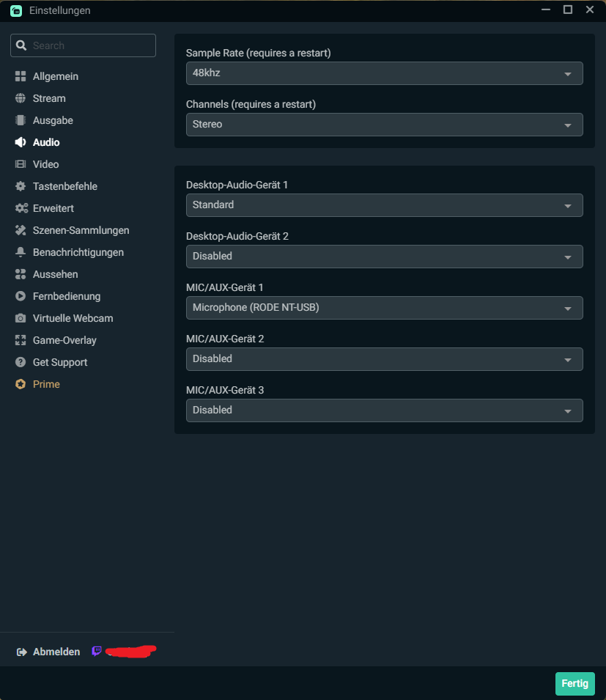Click the Twitch logo icon next to Abmelden
Image resolution: width=606 pixels, height=700 pixels.
(x=97, y=652)
